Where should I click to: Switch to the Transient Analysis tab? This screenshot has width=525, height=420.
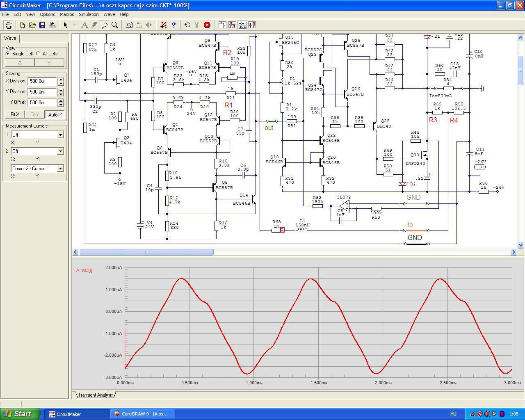[95, 395]
